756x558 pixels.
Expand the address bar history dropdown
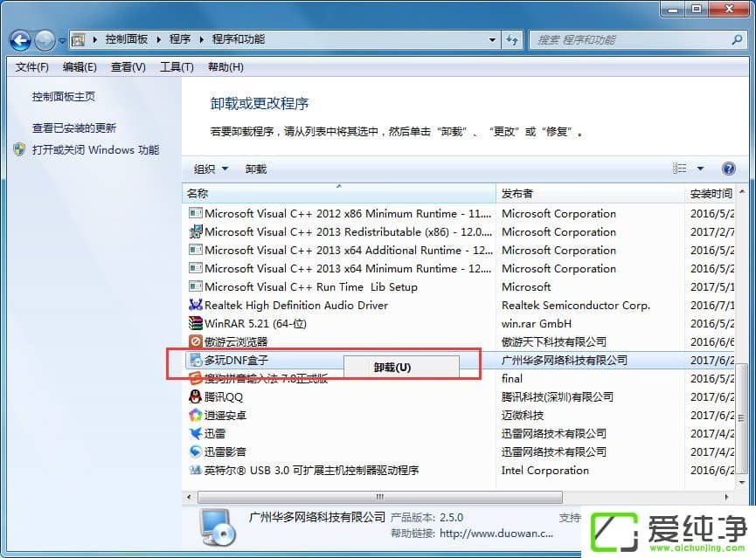(x=492, y=40)
